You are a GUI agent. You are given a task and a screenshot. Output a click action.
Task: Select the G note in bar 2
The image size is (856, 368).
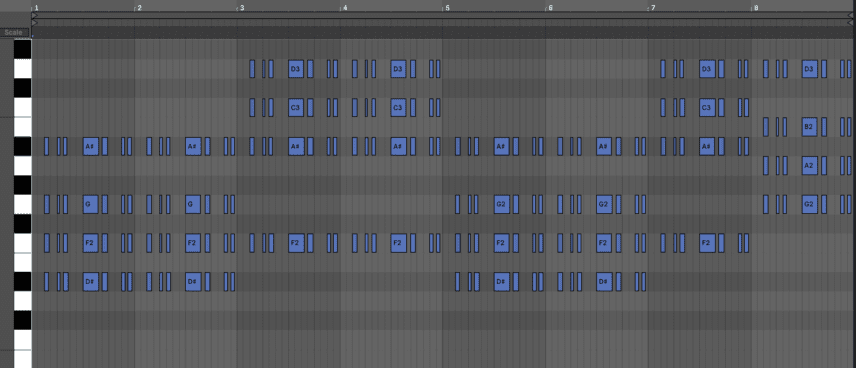click(193, 204)
